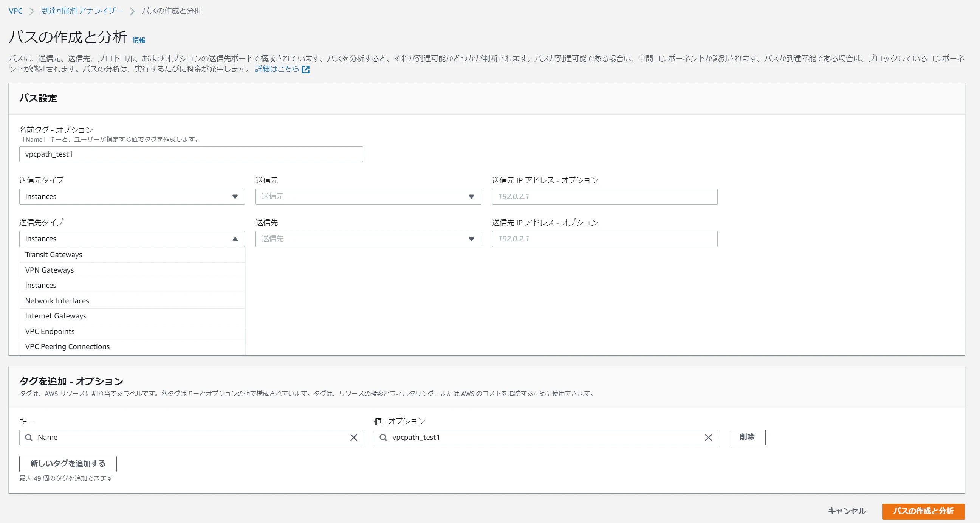Clear the vpcpath_test1 tag value with X icon
This screenshot has width=980, height=523.
pos(708,438)
